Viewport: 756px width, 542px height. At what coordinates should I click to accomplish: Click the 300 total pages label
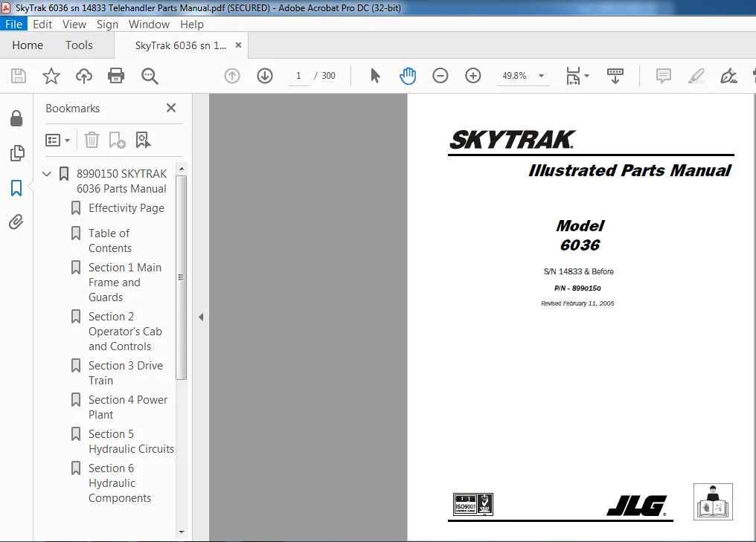click(x=328, y=76)
